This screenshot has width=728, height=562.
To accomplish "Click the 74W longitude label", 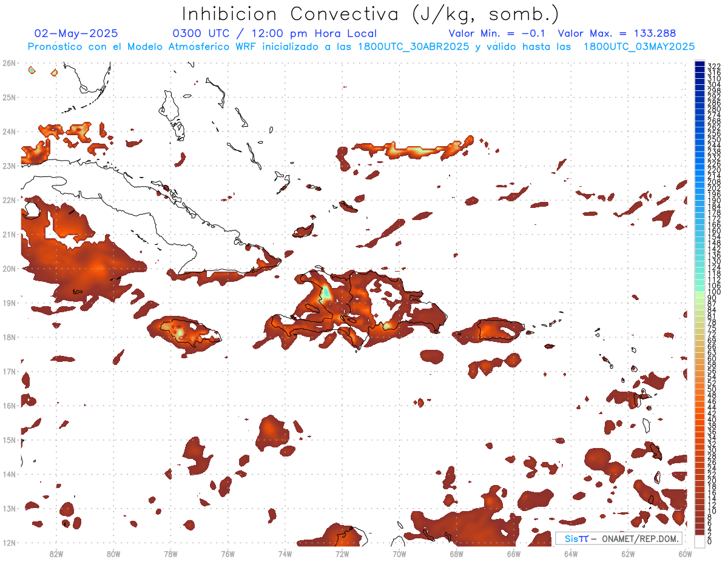I will 285,554.
